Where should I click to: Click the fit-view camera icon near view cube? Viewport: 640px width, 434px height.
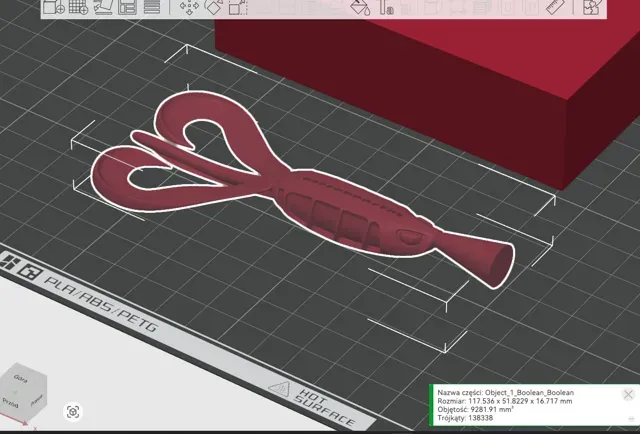coord(73,412)
